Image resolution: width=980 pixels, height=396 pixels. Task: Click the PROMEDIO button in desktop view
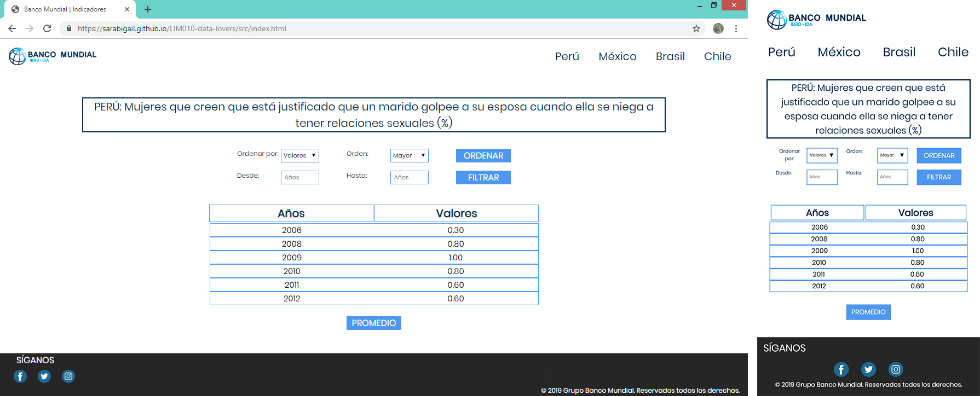pyautogui.click(x=374, y=323)
